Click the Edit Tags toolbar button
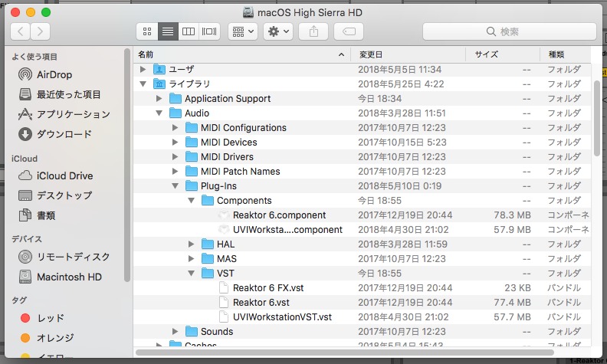 point(349,31)
